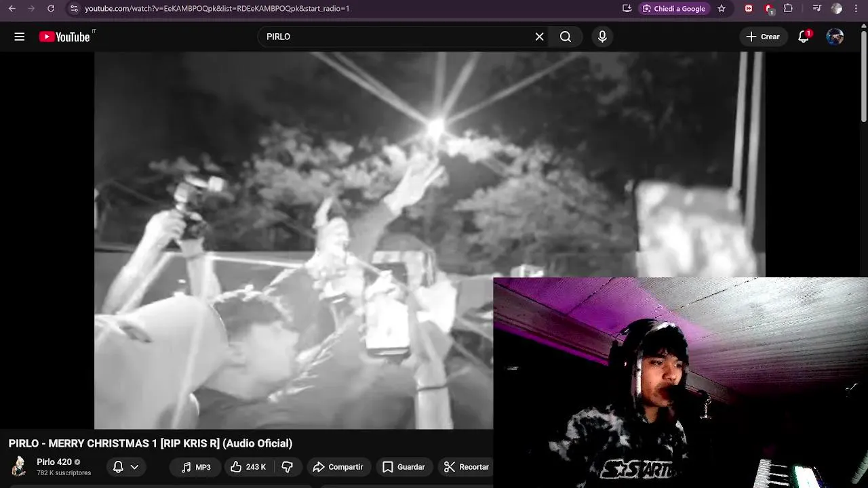Clip the video with Recortar
Screen dimensions: 868x488
pyautogui.click(x=466, y=467)
